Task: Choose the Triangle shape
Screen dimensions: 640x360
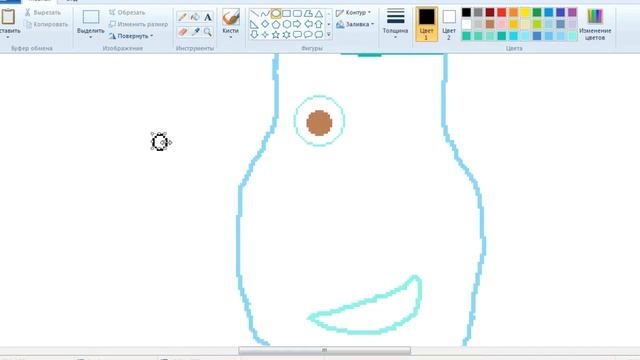Action: click(319, 13)
